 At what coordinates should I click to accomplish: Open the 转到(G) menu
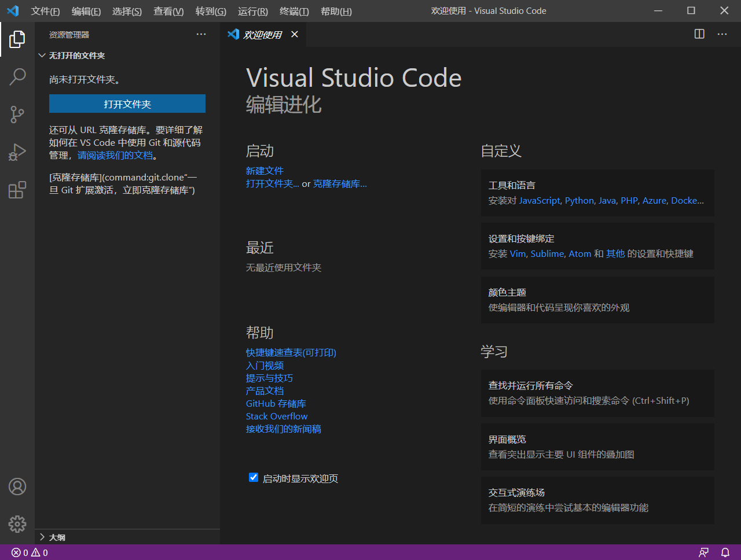(x=211, y=11)
